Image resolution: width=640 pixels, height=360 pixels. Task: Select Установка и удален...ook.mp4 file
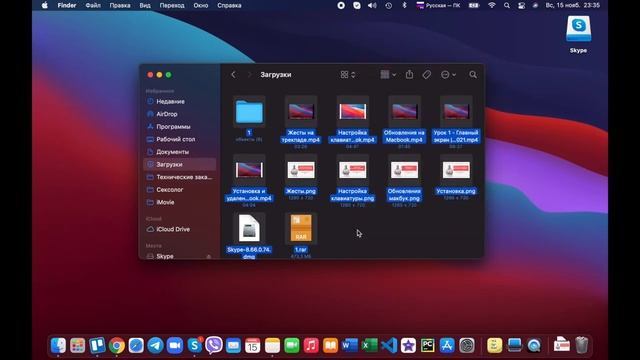coord(249,170)
